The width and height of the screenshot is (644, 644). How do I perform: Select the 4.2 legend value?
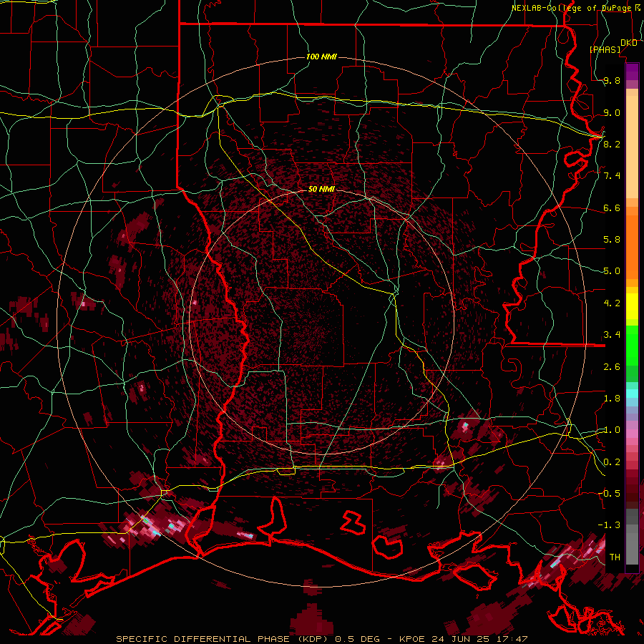[612, 303]
